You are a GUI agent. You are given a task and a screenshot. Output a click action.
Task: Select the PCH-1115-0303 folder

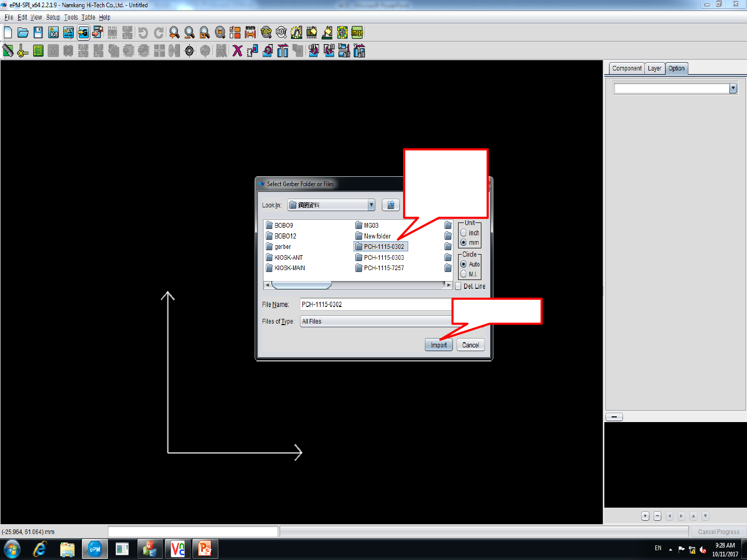380,258
